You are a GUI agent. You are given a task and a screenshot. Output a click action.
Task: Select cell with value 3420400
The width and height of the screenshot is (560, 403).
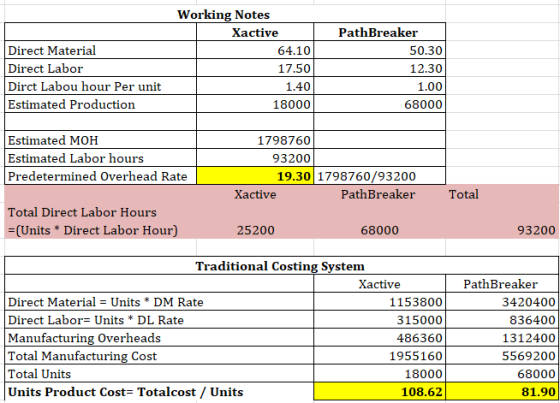[x=501, y=302]
